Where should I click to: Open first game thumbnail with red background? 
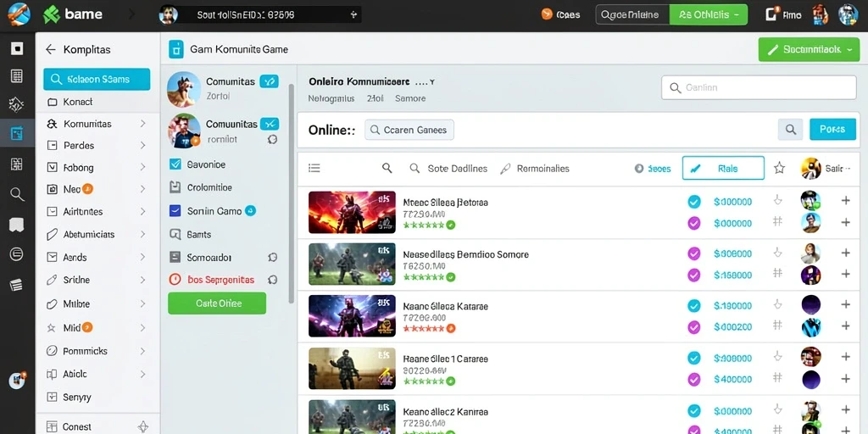click(352, 213)
